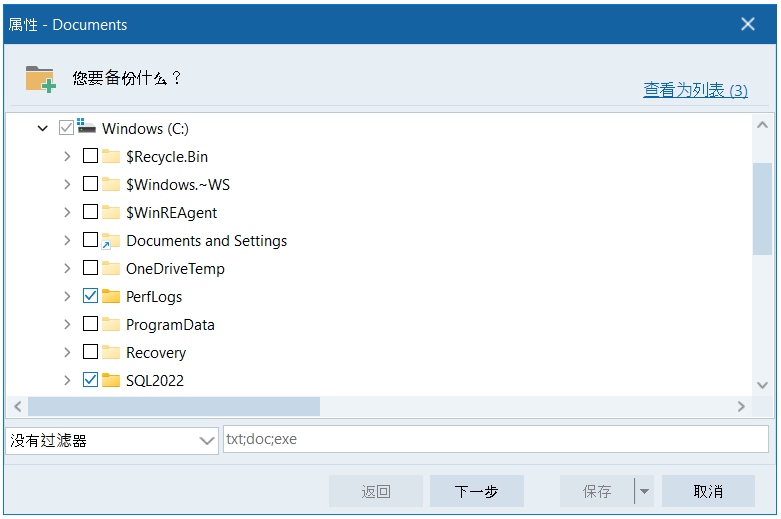Open the 查看为列表 (3) link

tap(695, 90)
